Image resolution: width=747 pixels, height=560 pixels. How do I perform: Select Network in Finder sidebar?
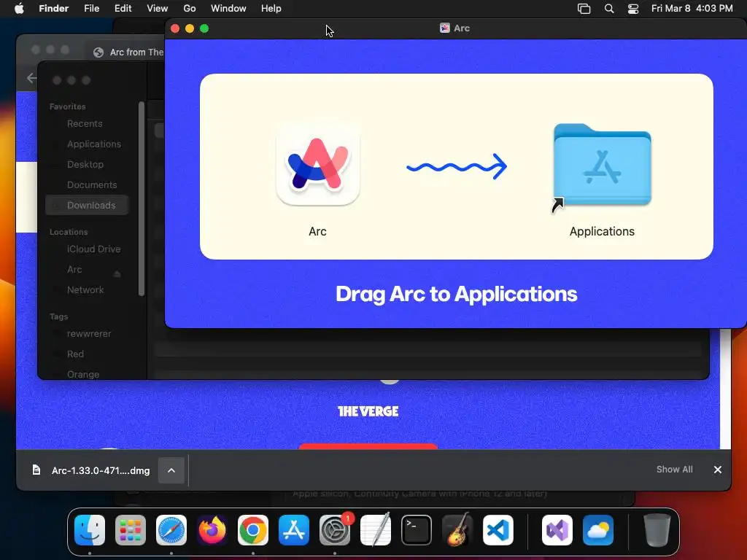pos(85,290)
